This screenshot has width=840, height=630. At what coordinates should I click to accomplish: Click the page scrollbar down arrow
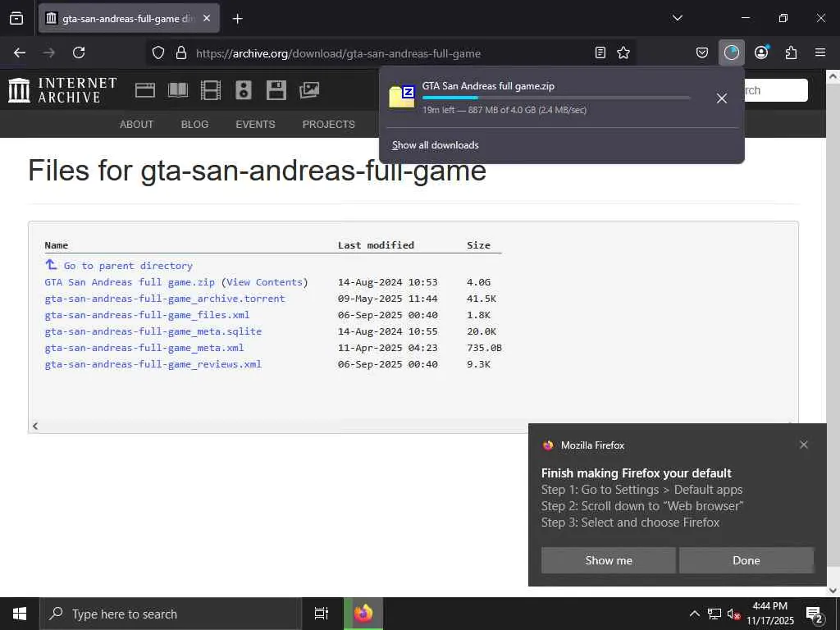click(833, 590)
